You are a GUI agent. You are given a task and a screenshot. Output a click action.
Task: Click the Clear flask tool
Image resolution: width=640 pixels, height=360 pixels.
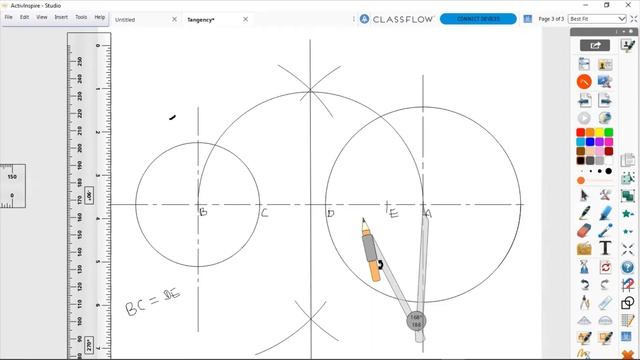tap(584, 267)
